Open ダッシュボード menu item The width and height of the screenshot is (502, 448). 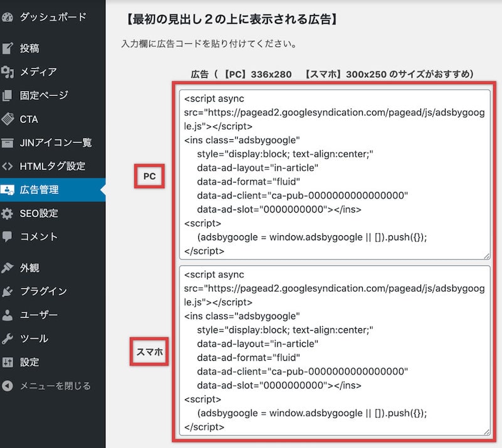point(53,17)
